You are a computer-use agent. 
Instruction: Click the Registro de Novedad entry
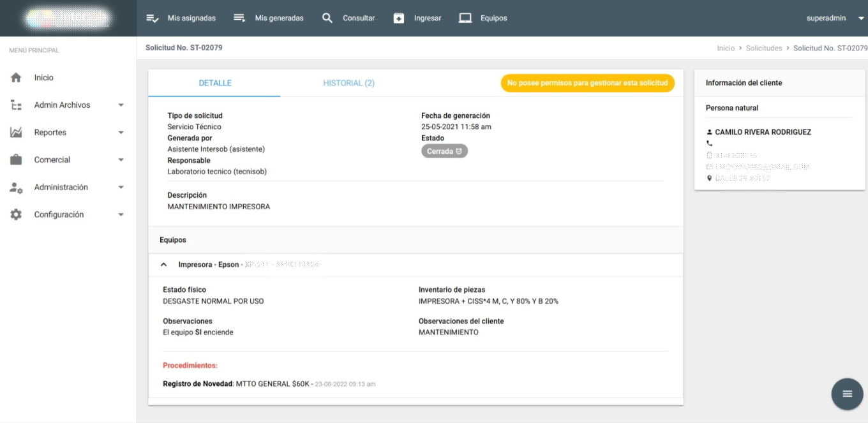pos(269,384)
